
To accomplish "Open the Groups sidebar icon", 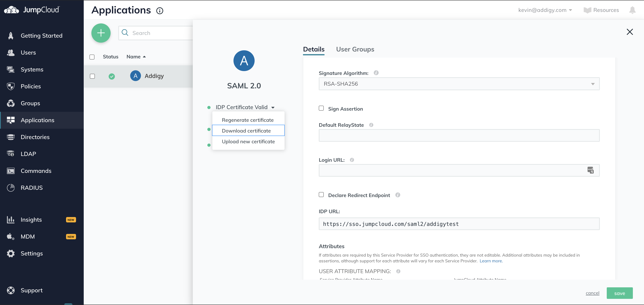I will pos(11,103).
